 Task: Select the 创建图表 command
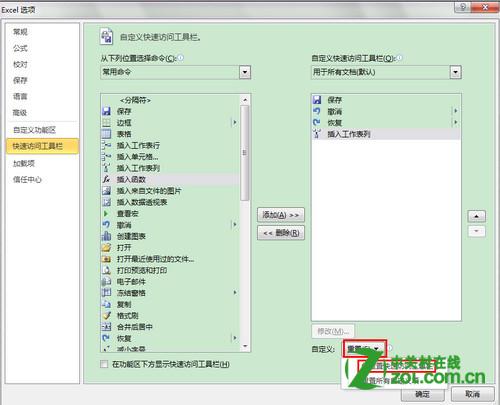(x=170, y=236)
